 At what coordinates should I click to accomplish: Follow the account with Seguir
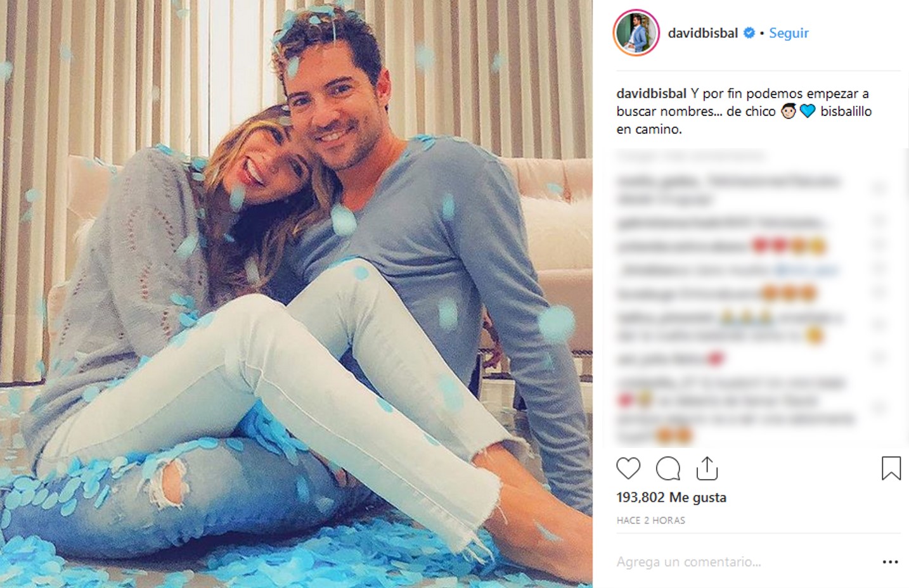tap(789, 33)
